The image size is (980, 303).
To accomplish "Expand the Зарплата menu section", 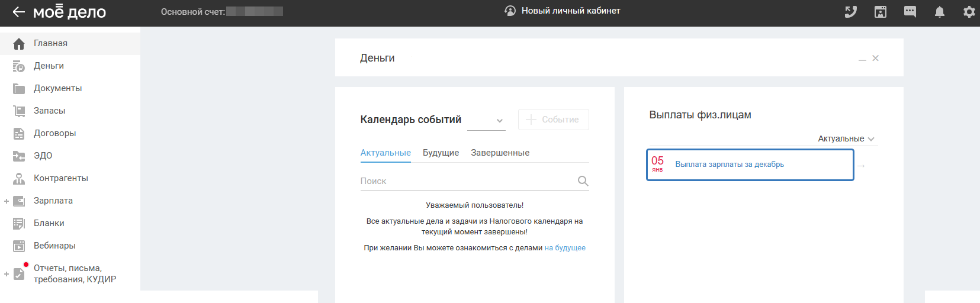I will point(7,201).
